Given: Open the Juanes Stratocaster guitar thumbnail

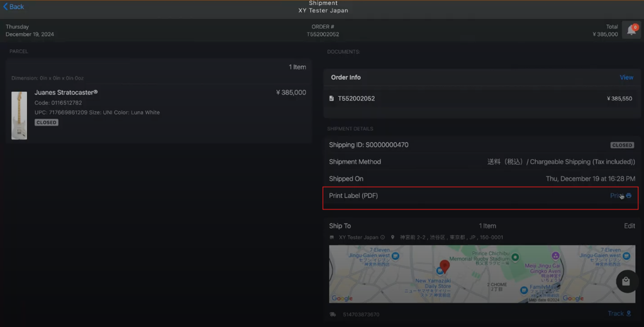Looking at the screenshot, I should [19, 116].
